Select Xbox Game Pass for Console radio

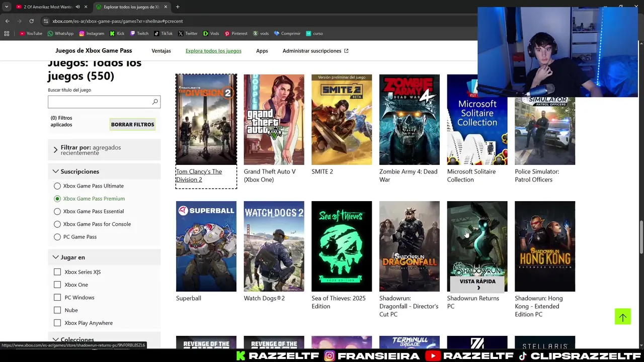[57, 224]
